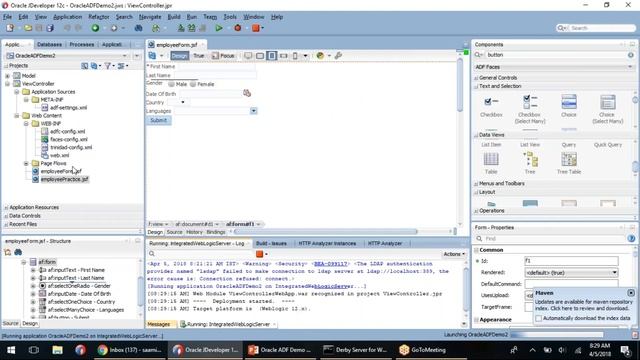Open the Refactor menu
The width and height of the screenshot is (640, 360).
coord(99,17)
